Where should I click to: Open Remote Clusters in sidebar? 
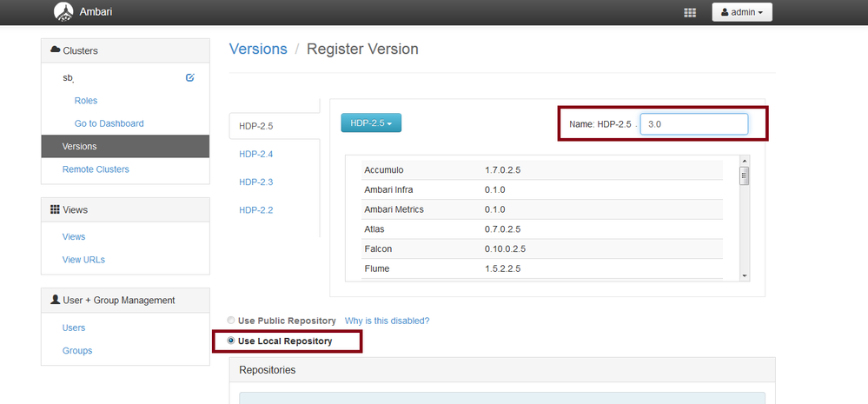96,169
